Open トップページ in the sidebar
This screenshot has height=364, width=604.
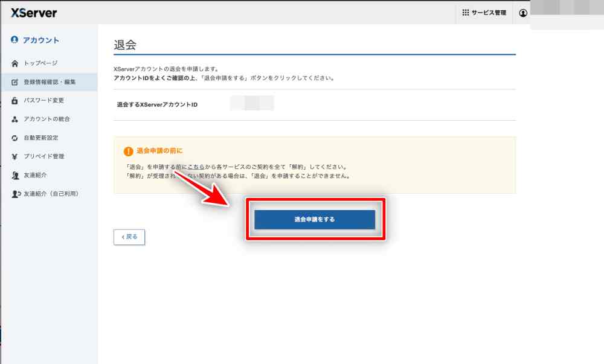click(x=40, y=63)
